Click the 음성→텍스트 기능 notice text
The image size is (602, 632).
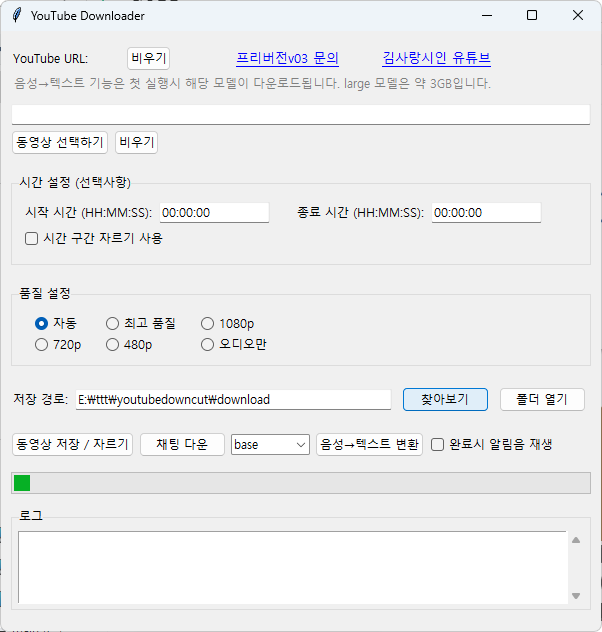coord(252,83)
